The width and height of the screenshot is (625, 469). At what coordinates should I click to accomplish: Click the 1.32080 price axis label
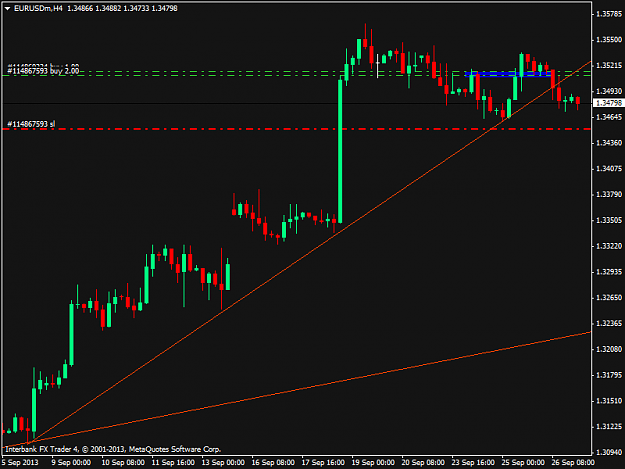[609, 349]
